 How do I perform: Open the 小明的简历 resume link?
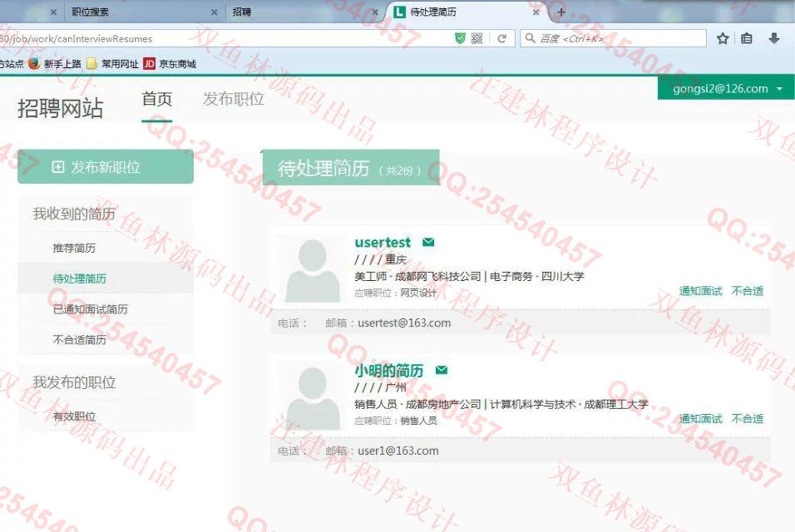coord(389,371)
